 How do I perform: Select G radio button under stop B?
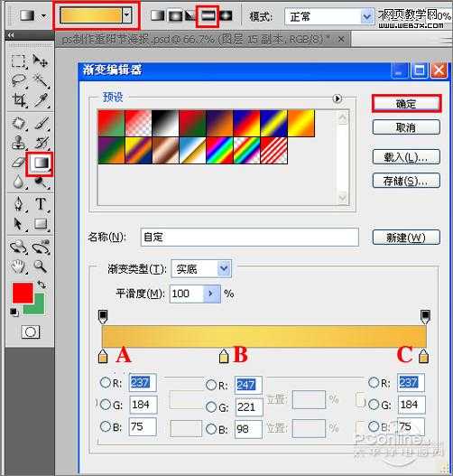click(x=211, y=406)
